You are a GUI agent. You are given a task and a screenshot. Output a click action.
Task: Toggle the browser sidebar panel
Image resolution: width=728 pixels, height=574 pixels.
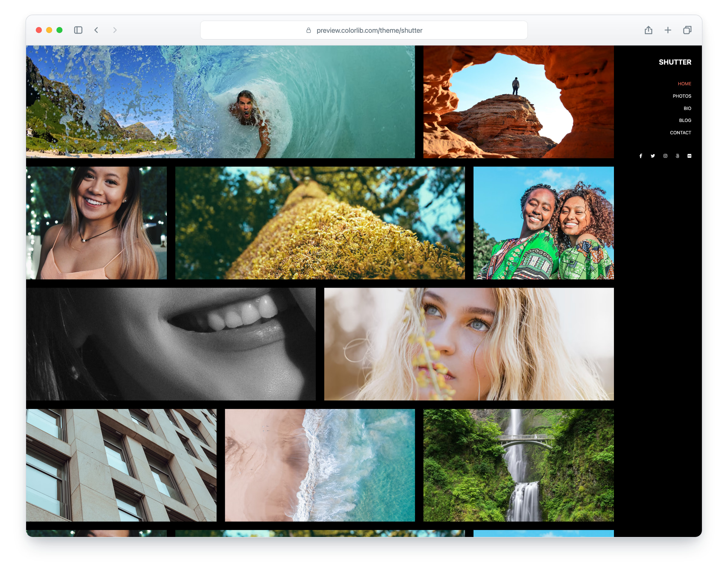click(x=78, y=30)
